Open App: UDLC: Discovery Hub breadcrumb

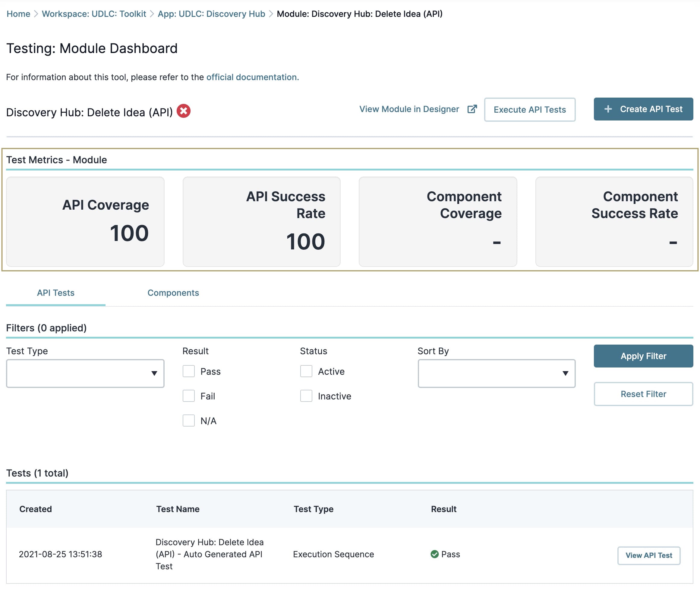[211, 14]
